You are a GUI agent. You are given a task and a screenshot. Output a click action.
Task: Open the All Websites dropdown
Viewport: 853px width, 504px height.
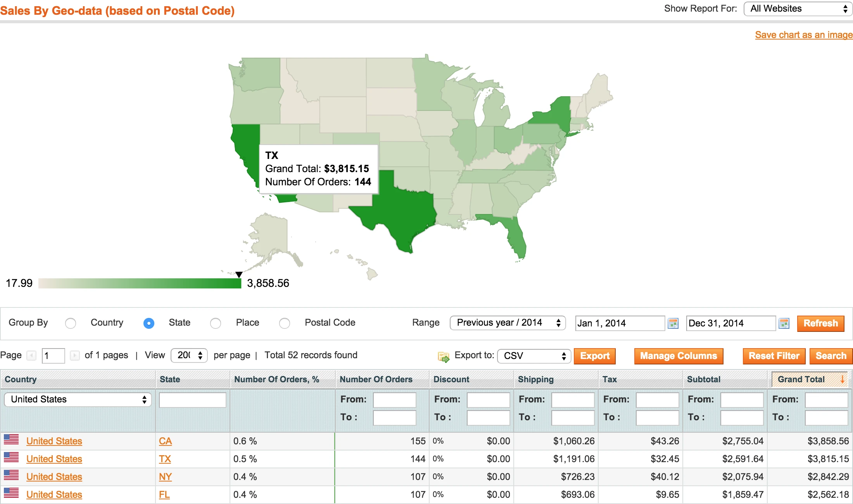point(798,9)
